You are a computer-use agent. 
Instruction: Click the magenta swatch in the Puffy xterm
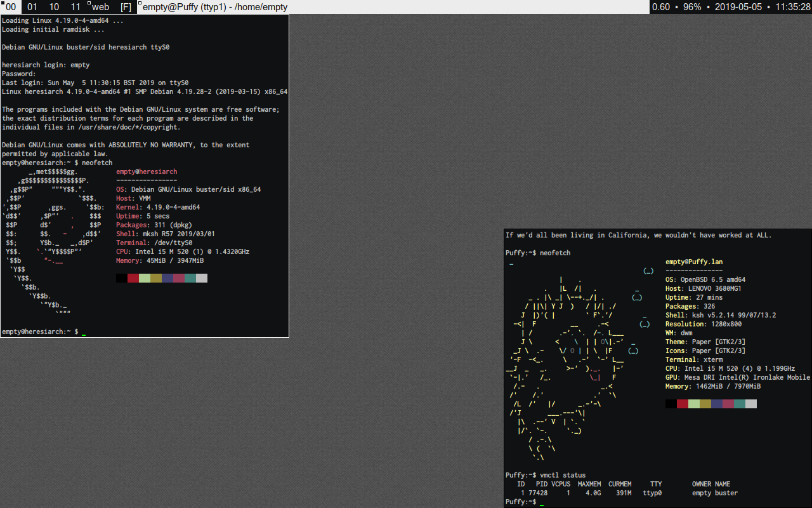pos(728,404)
